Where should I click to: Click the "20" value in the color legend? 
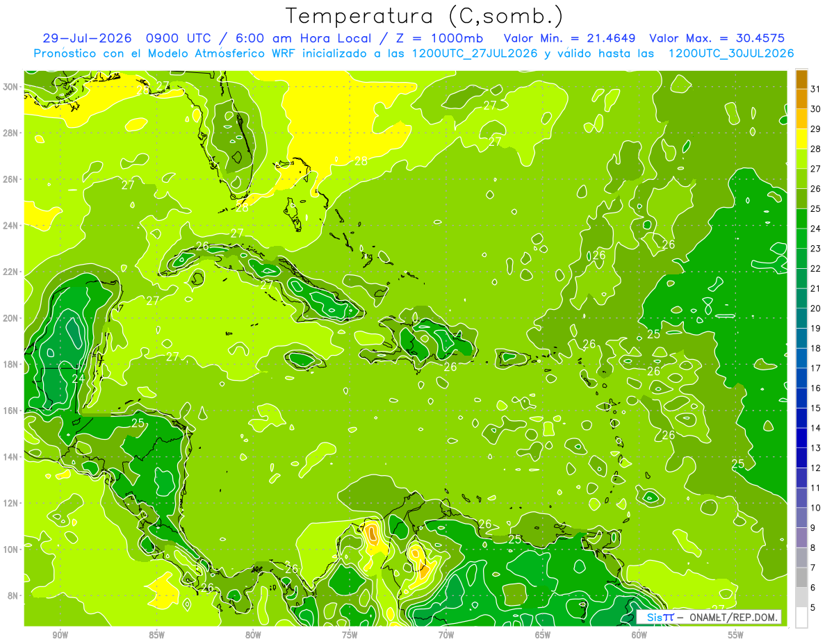[816, 308]
